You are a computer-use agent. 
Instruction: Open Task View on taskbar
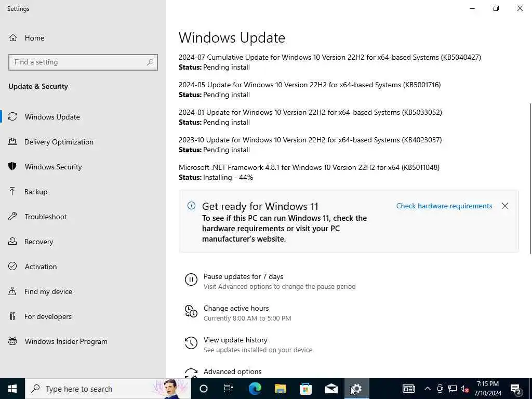229,389
